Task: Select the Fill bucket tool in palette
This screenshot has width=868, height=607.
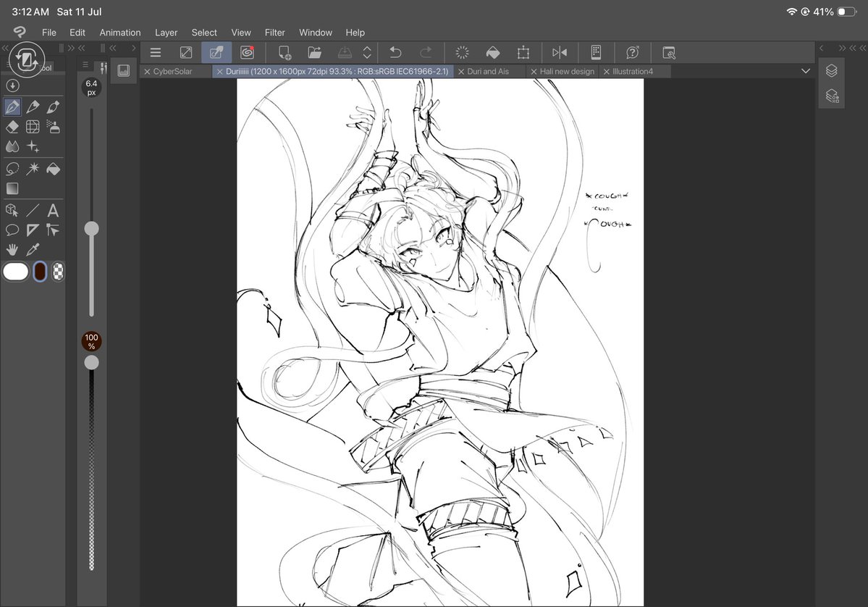Action: 53,168
